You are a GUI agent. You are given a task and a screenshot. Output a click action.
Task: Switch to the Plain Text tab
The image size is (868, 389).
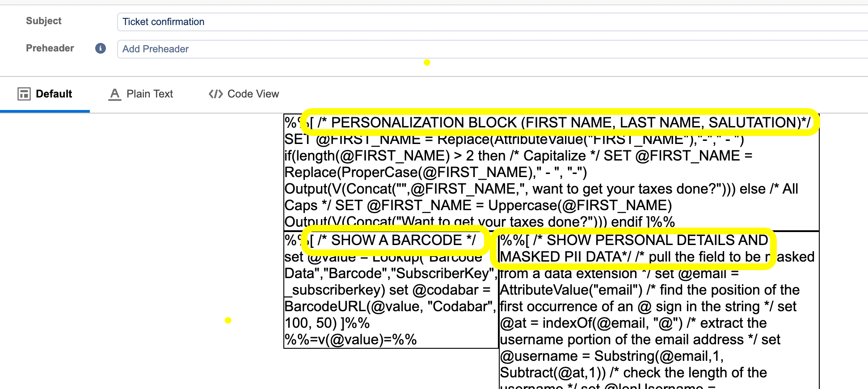141,94
